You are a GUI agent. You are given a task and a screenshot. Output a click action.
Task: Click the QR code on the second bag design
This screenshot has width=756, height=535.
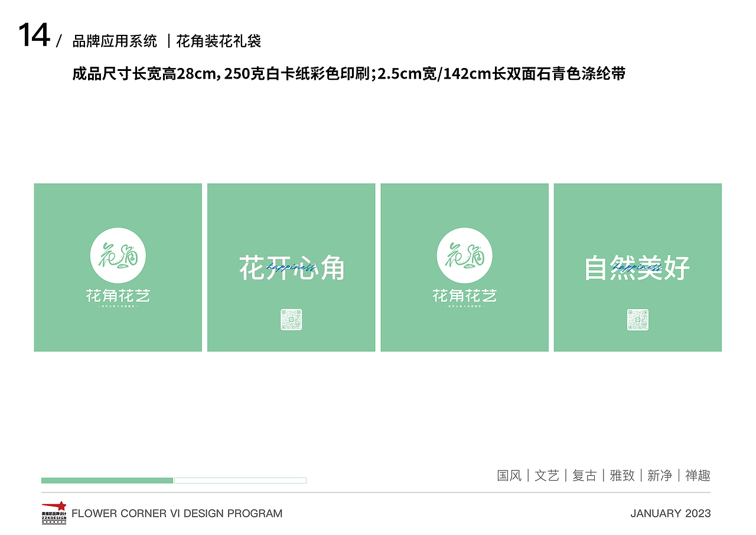[x=291, y=319]
